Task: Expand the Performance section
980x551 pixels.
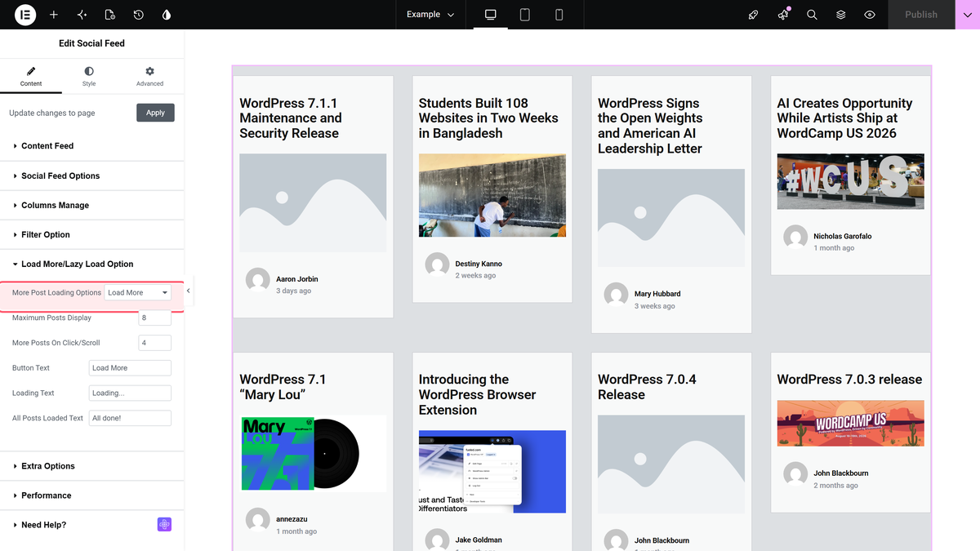Action: point(92,495)
